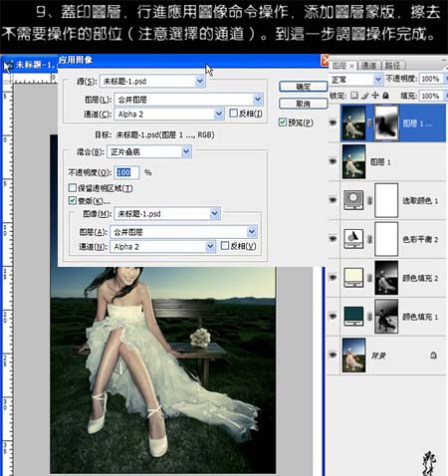Disable the Preview checkbox

283,122
